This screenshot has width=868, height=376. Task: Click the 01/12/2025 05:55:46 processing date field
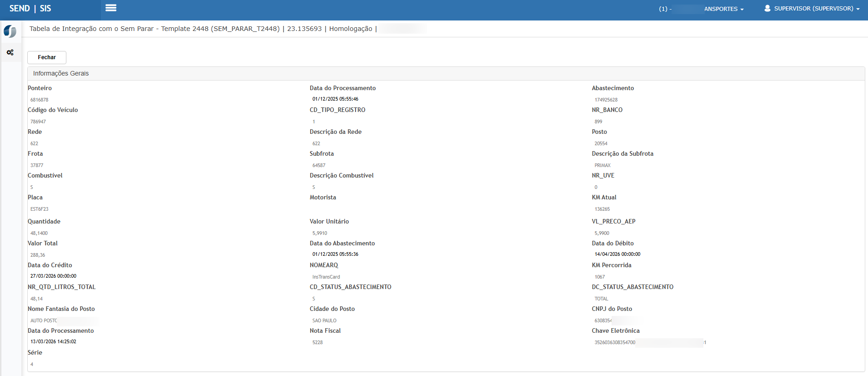click(x=335, y=99)
